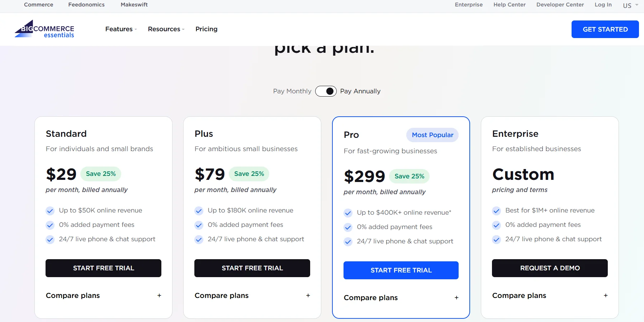The height and width of the screenshot is (322, 644).
Task: Request a demo for Enterprise
Action: pos(549,268)
